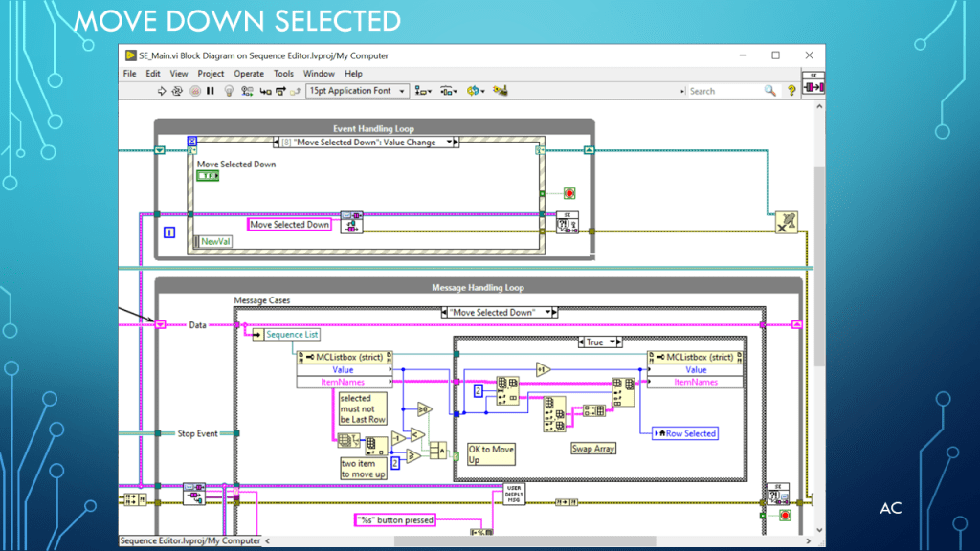Click the Row Selected local variable

[x=684, y=433]
